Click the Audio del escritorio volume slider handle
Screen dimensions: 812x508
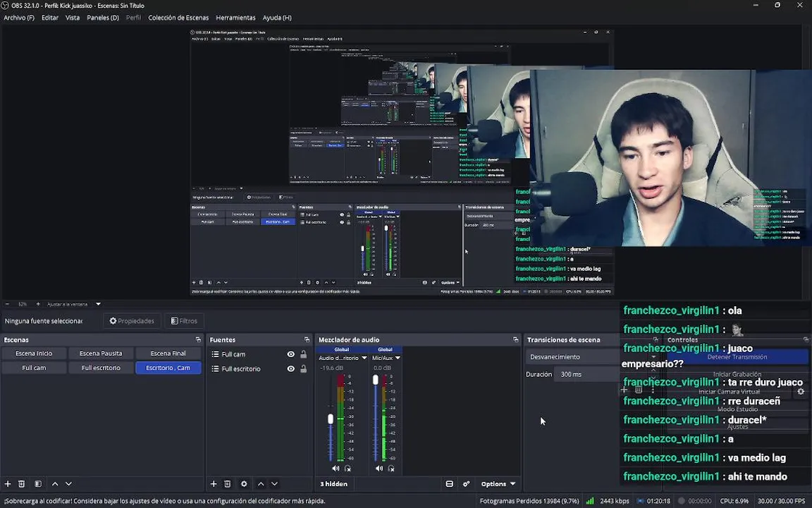331,419
